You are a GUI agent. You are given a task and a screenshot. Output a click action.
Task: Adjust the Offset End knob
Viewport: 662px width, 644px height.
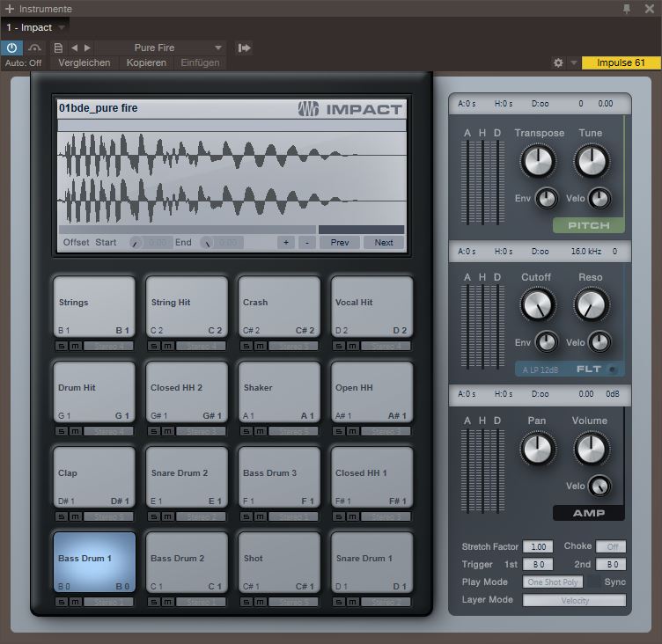[x=207, y=243]
